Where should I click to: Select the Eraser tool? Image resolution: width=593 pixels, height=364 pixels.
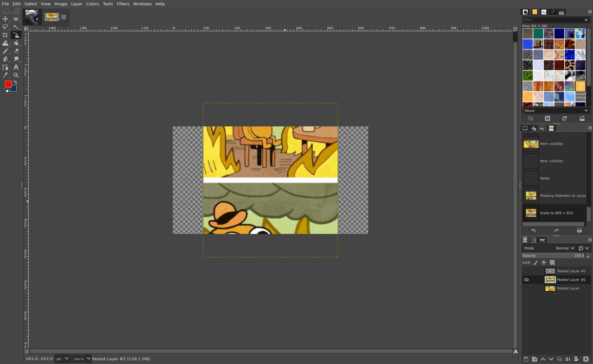(x=16, y=51)
